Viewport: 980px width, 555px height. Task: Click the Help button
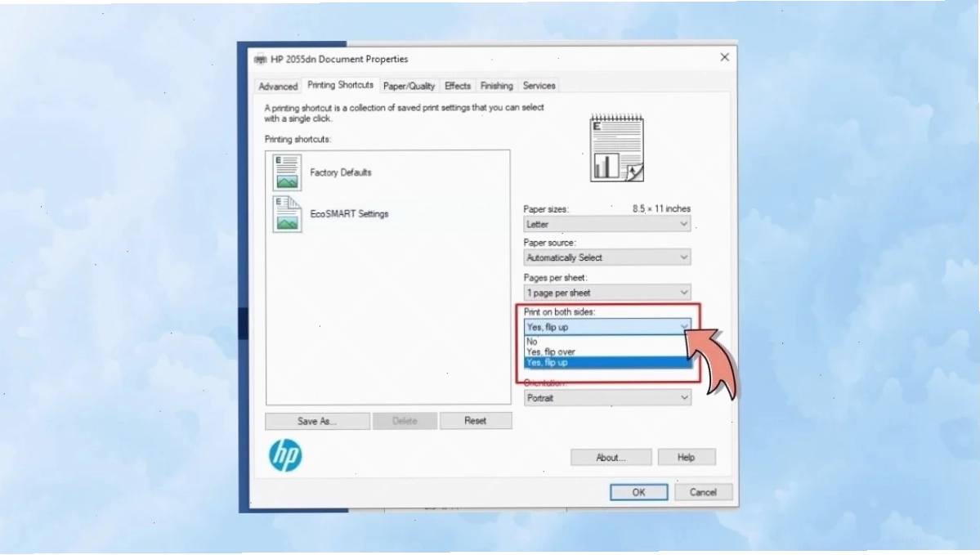(x=687, y=458)
